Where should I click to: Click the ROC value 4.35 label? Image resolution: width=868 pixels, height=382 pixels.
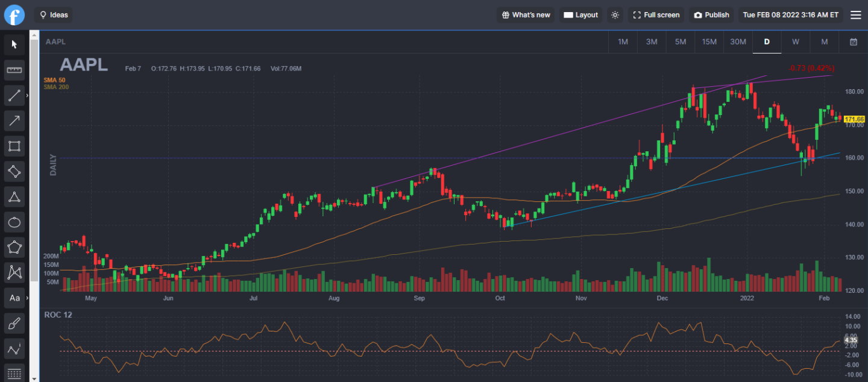(851, 340)
